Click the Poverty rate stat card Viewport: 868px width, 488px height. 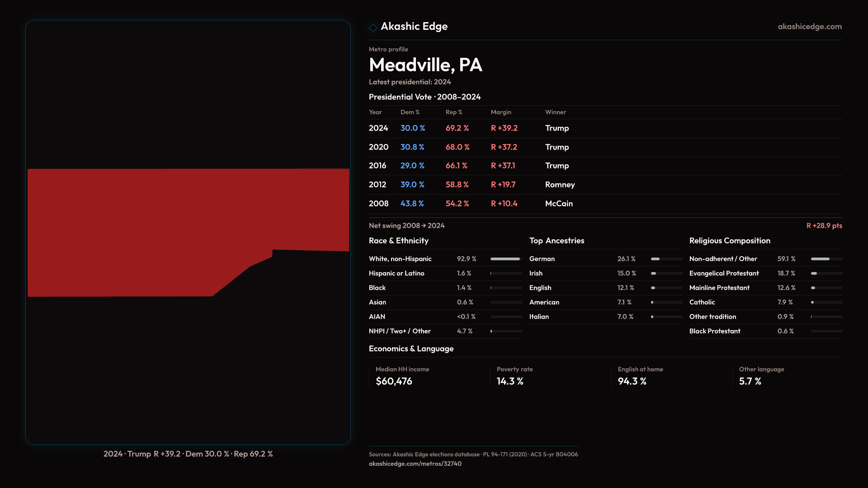514,376
